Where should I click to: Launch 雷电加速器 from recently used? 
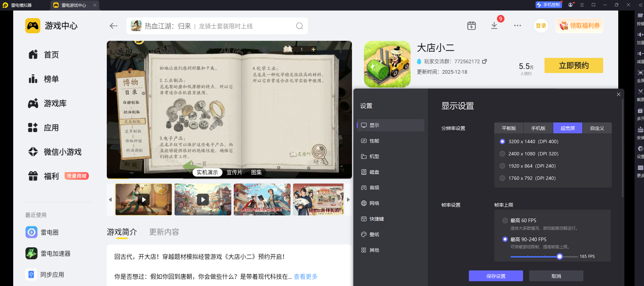coord(48,253)
